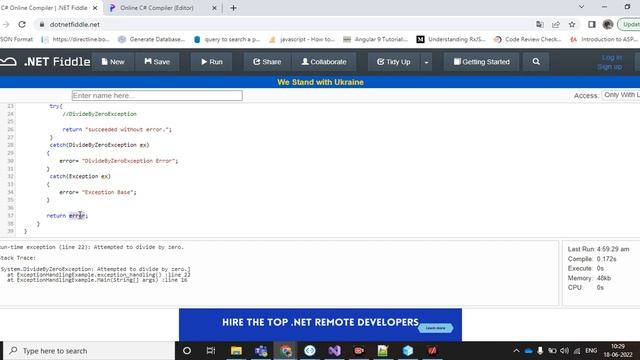Viewport: 640px width, 360px height.
Task: Open the Getting Started guide
Action: pos(482,62)
